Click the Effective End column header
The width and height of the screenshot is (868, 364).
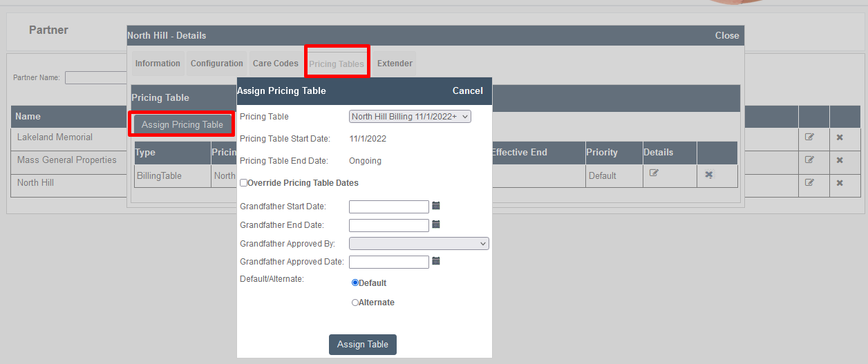519,152
